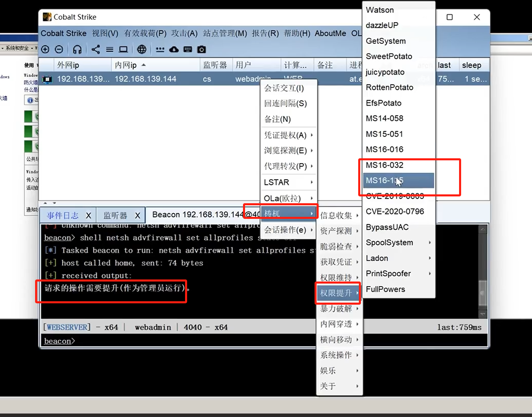
Task: Expand 横向移动 submenu
Action: click(x=339, y=339)
